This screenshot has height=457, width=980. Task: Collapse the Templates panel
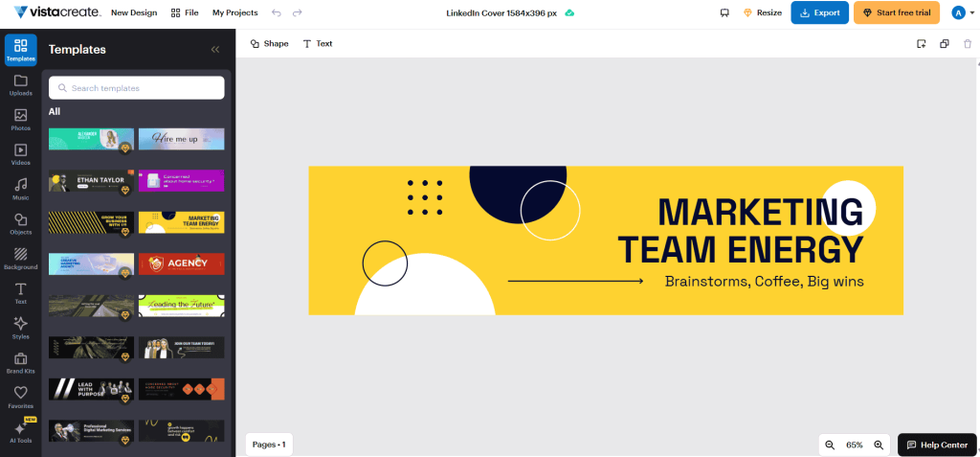[x=215, y=50]
